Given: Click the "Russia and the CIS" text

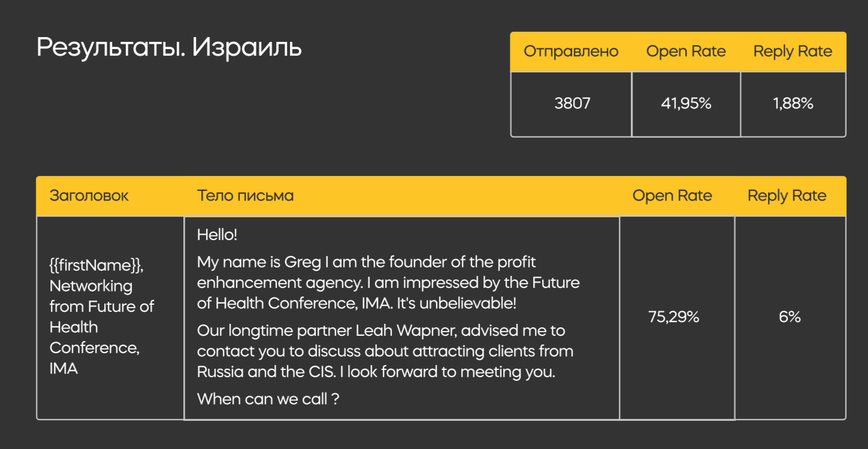Looking at the screenshot, I should (x=265, y=372).
